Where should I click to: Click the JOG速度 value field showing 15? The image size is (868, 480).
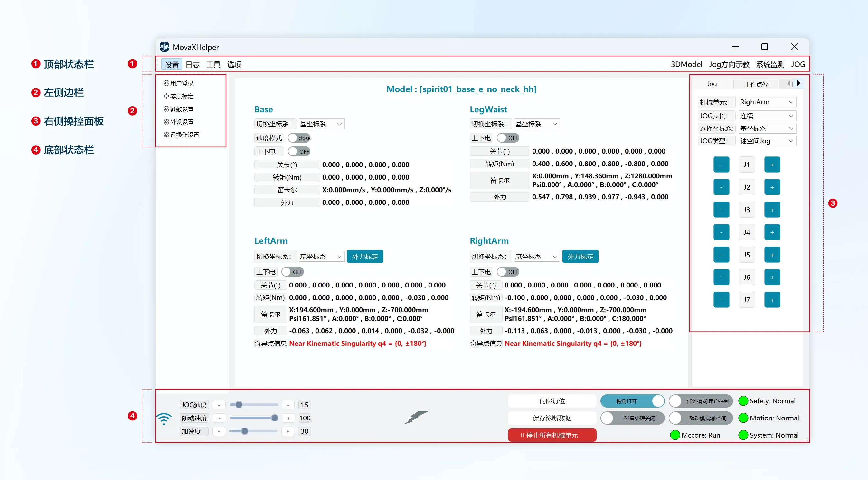tap(305, 405)
